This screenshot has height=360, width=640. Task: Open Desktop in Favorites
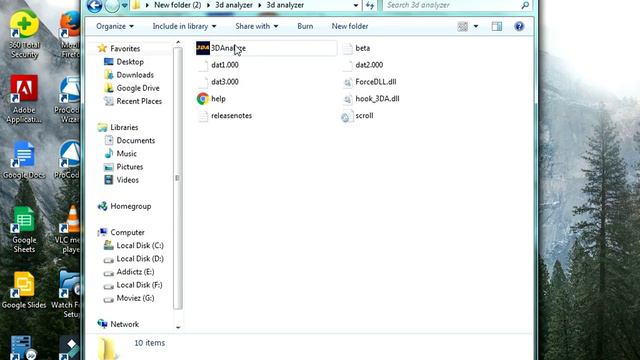coord(130,62)
